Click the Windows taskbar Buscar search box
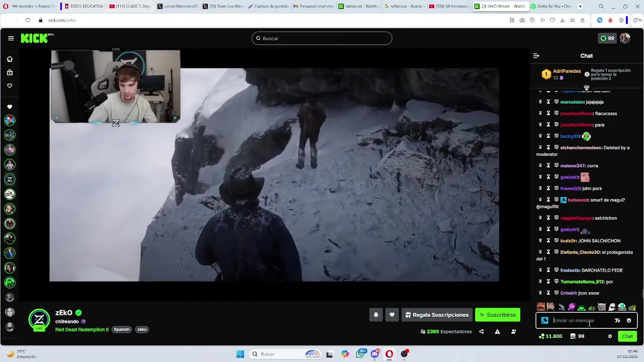The width and height of the screenshot is (644, 362). [286, 354]
